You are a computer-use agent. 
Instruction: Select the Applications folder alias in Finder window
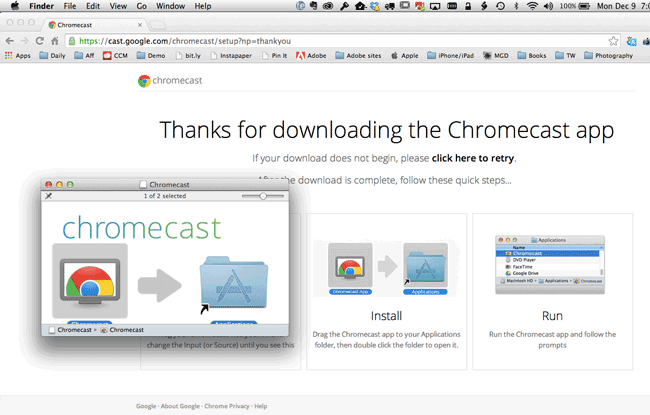pyautogui.click(x=234, y=283)
